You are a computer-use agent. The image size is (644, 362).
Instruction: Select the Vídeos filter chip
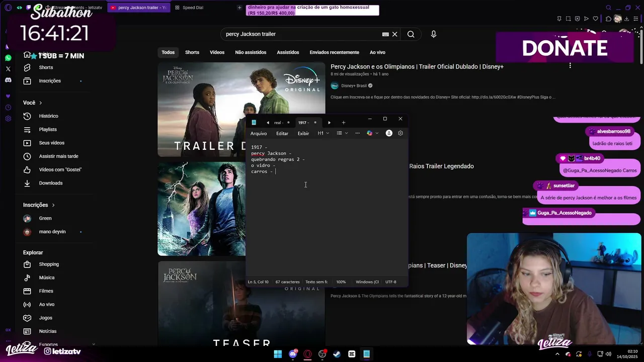point(217,52)
